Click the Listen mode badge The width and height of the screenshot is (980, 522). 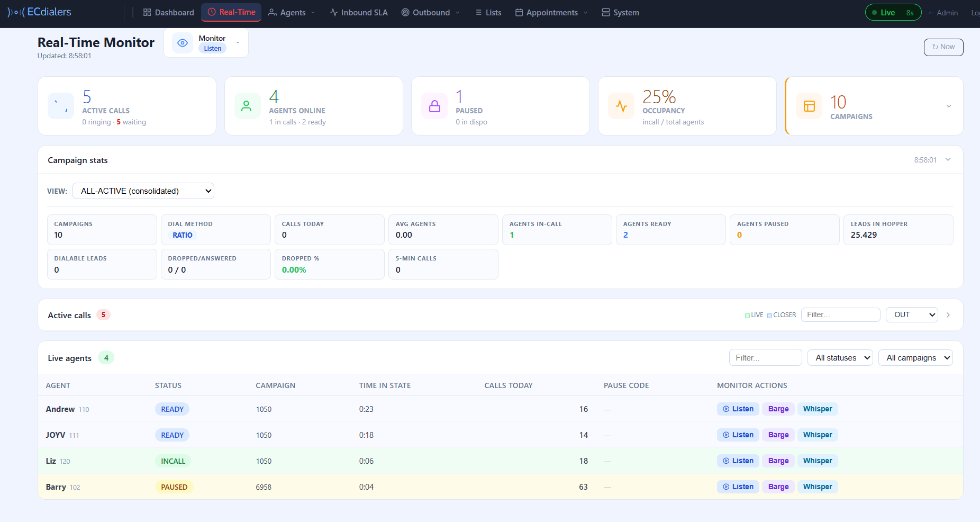[x=213, y=48]
